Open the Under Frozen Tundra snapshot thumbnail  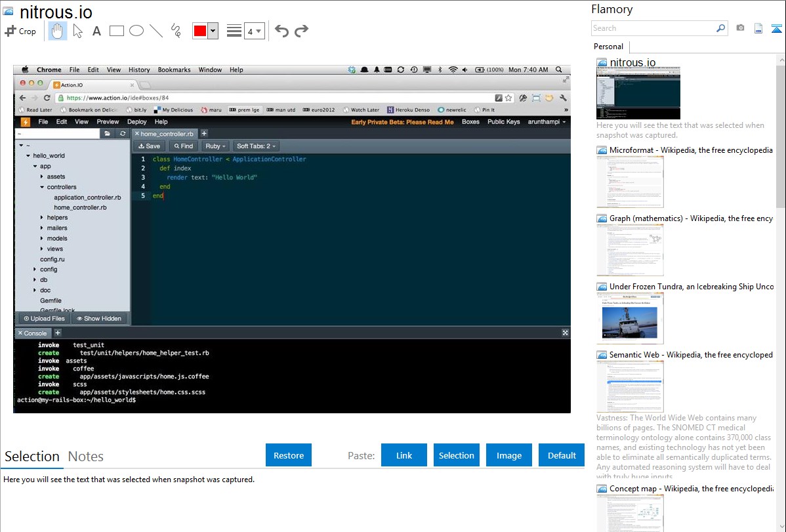tap(630, 318)
